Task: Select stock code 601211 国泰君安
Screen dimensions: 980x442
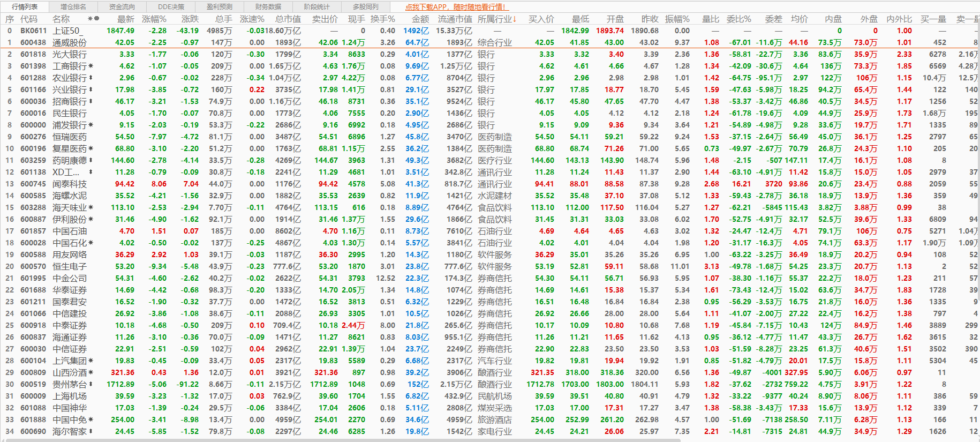Action: pyautogui.click(x=33, y=302)
